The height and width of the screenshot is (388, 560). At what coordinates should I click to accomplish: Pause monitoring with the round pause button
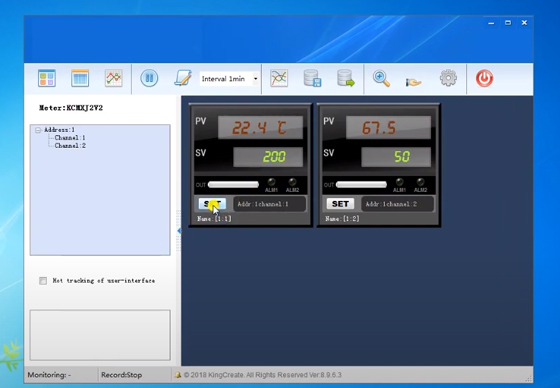(x=149, y=78)
